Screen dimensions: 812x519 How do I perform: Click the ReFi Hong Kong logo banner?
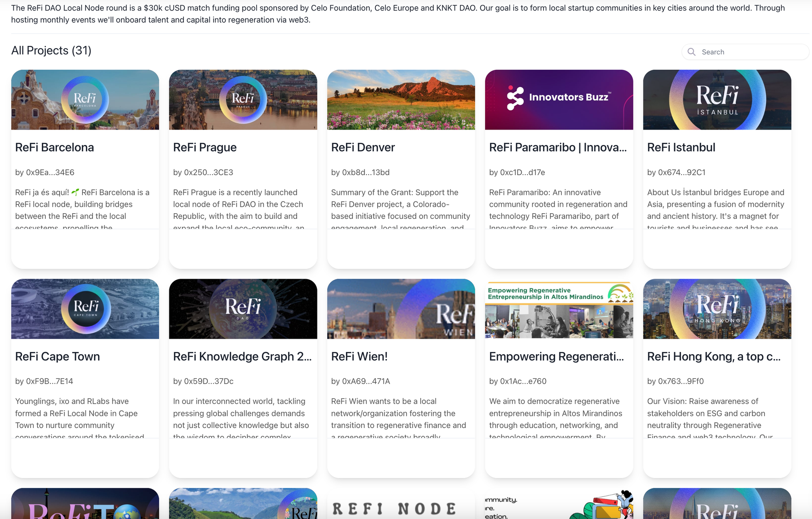tap(717, 309)
